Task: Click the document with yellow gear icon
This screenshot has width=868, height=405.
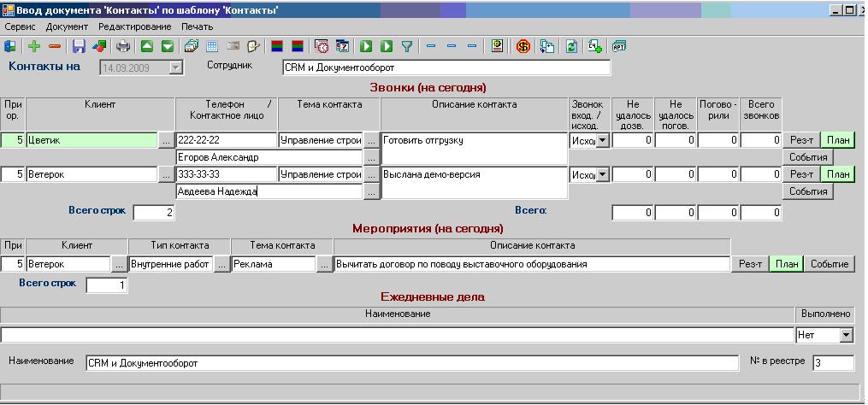Action: (497, 46)
